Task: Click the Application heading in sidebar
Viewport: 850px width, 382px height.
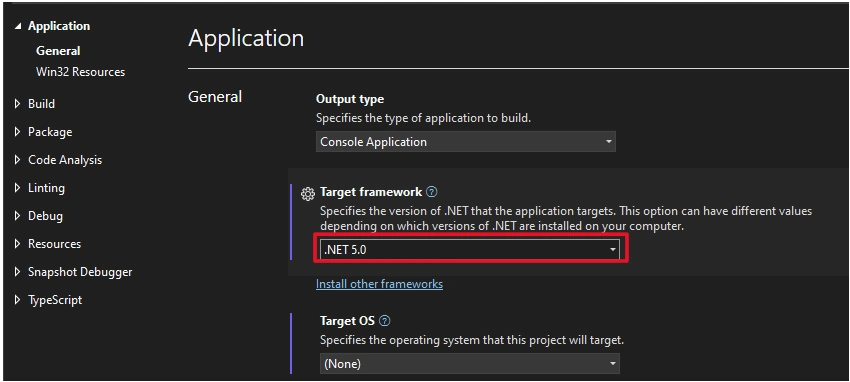Action: [x=59, y=26]
